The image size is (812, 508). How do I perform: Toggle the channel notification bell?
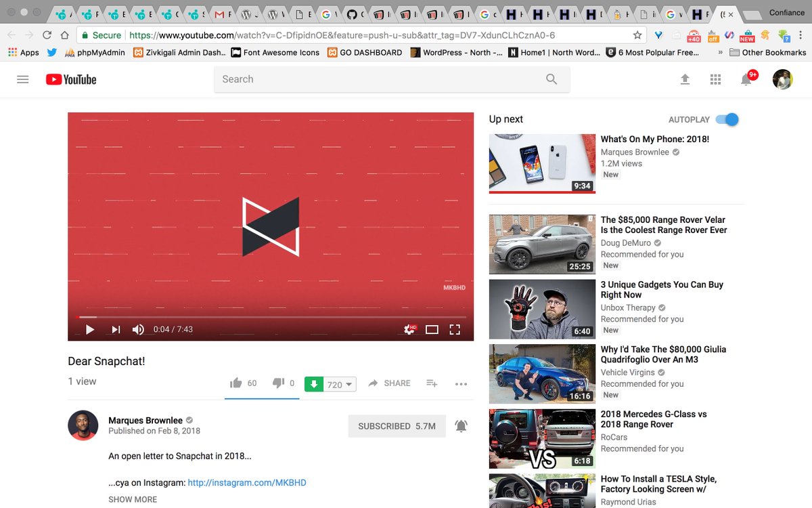tap(461, 426)
